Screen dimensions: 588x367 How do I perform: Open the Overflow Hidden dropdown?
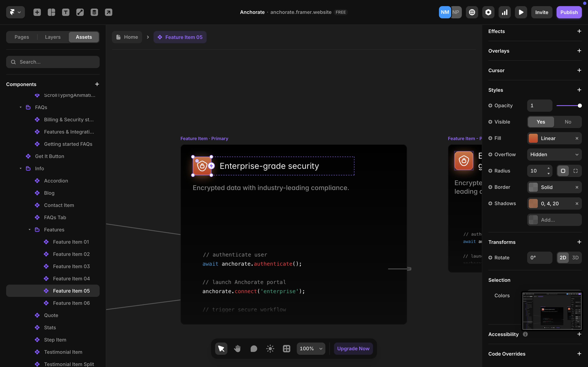coord(554,155)
